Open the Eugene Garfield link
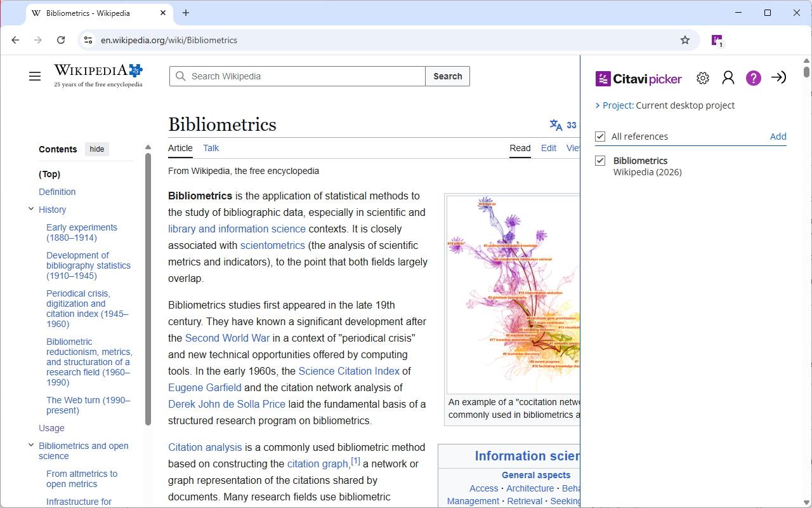This screenshot has width=812, height=508. pos(205,387)
